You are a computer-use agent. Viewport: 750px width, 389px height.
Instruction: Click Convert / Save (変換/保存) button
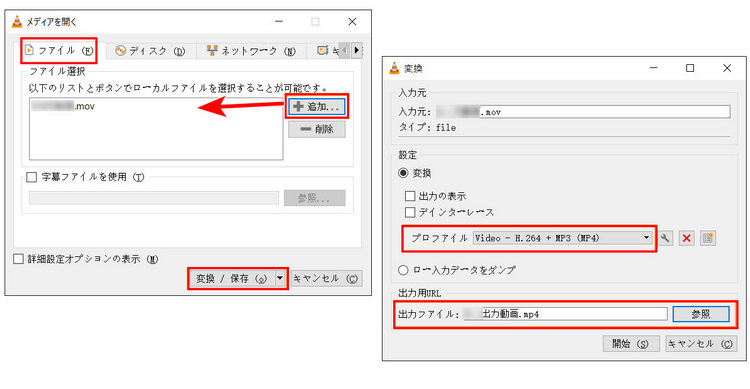[232, 278]
